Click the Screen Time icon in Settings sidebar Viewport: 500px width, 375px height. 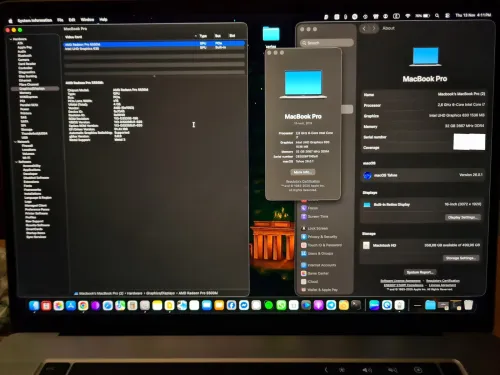(304, 216)
